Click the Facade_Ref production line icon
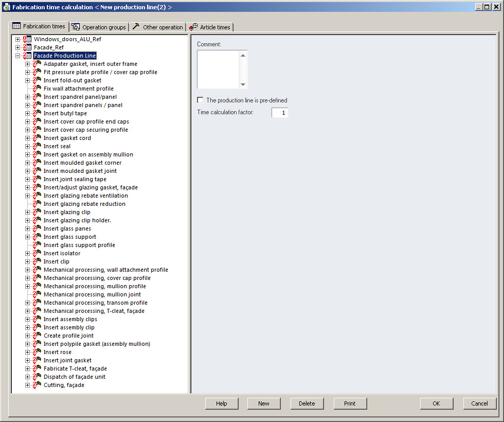The height and width of the screenshot is (422, 504). [27, 47]
